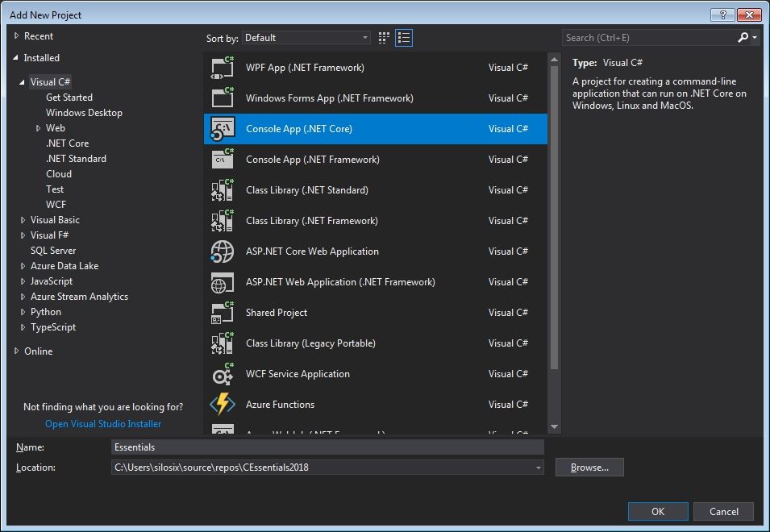Switch to small icons view
This screenshot has width=770, height=532.
click(x=384, y=38)
